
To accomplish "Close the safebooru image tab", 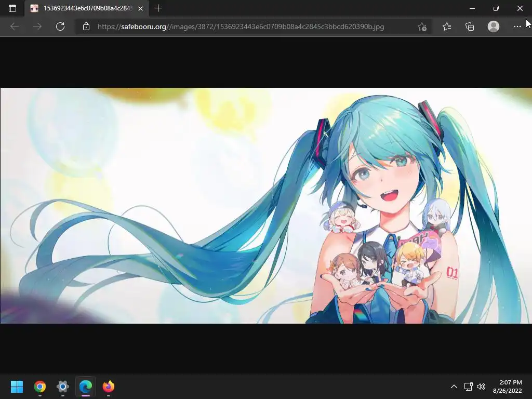I will [140, 8].
